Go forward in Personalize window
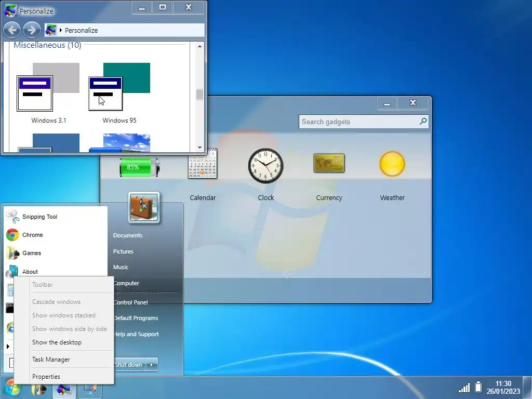This screenshot has width=532, height=399. point(32,30)
